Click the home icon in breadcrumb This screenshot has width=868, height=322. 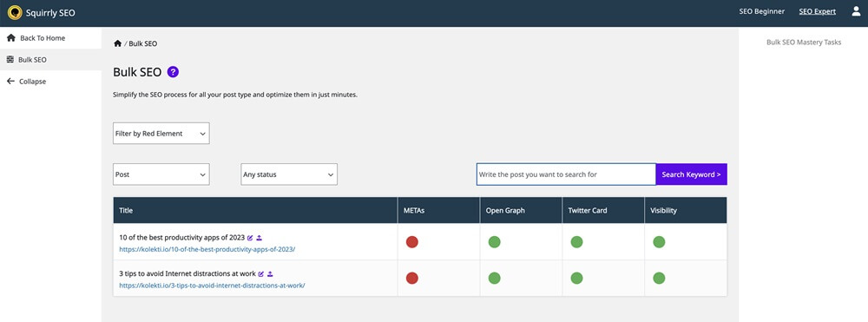117,43
